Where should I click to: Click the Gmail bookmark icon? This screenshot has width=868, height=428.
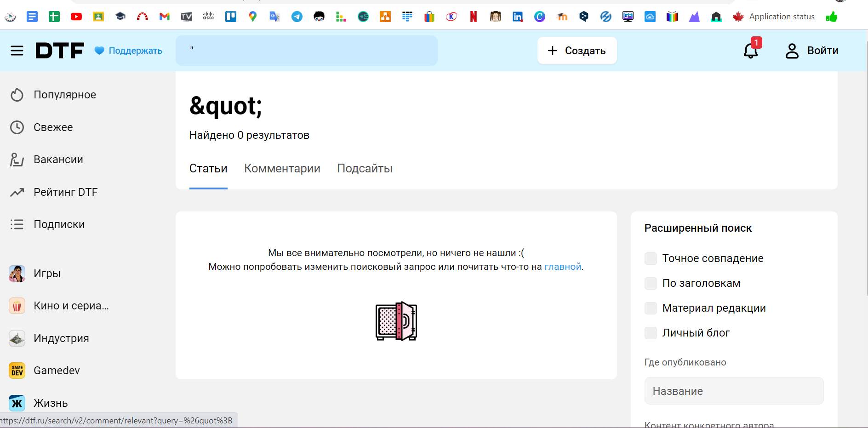coord(165,17)
